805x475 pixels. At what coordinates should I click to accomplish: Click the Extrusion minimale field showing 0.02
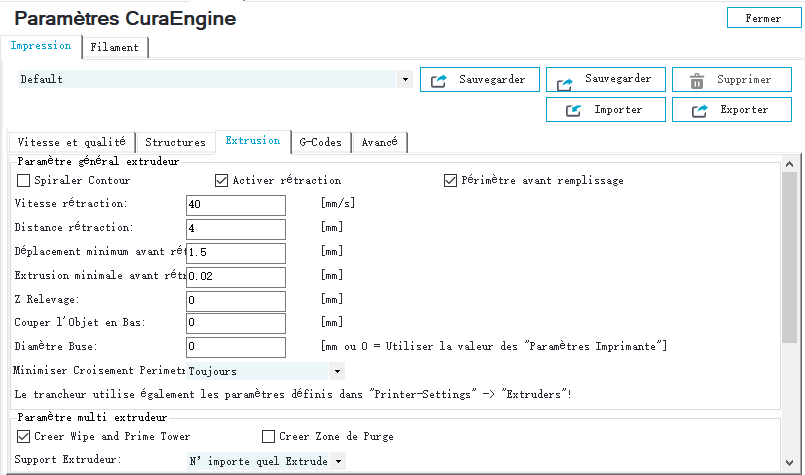click(236, 277)
